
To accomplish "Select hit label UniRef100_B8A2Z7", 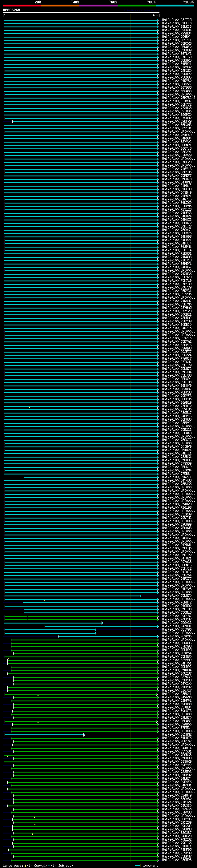I will pyautogui.click(x=177, y=84).
